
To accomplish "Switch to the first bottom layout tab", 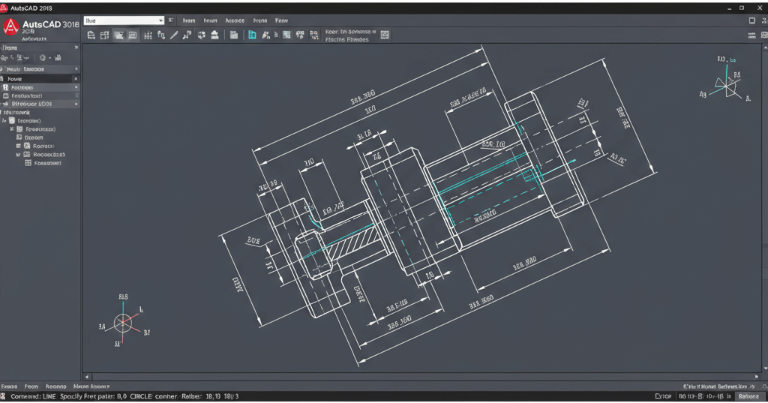I will (x=8, y=386).
